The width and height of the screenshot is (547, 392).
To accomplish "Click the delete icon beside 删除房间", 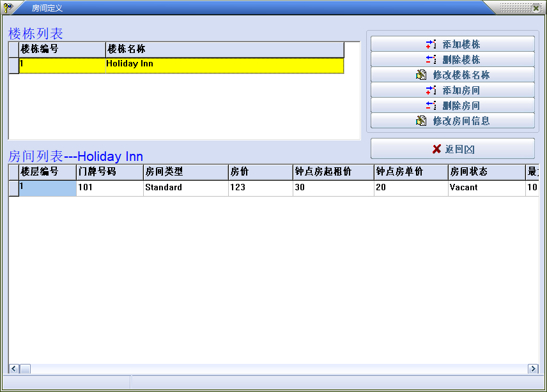I will coord(431,105).
